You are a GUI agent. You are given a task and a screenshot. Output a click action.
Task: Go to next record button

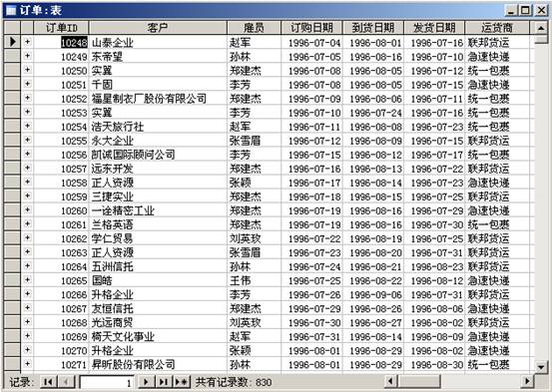point(147,381)
